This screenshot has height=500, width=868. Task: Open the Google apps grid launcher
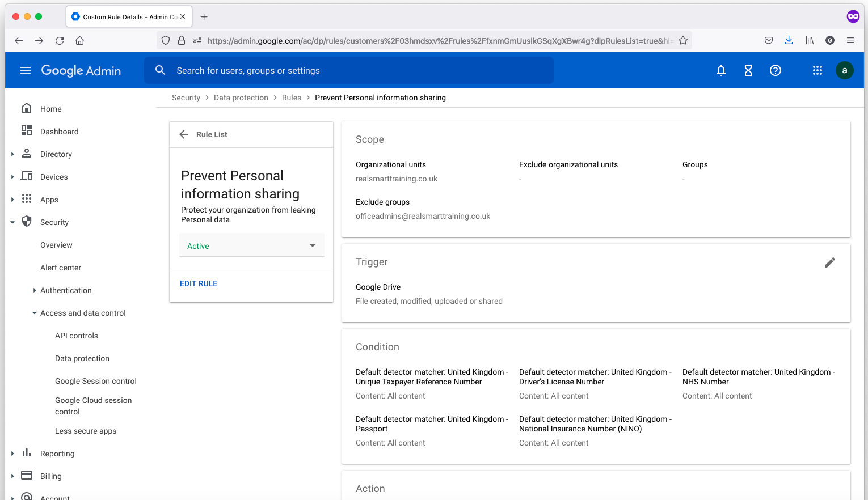pyautogui.click(x=817, y=70)
